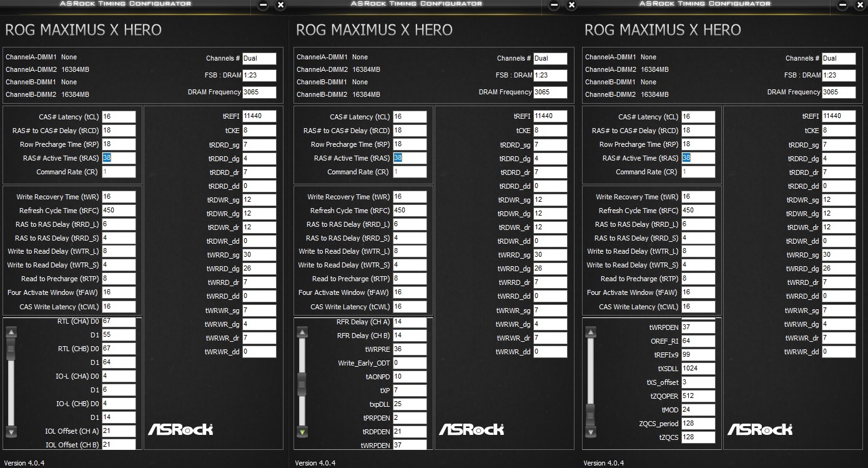This screenshot has height=468, width=868.
Task: Select the tZQOPER value field
Action: coord(698,396)
